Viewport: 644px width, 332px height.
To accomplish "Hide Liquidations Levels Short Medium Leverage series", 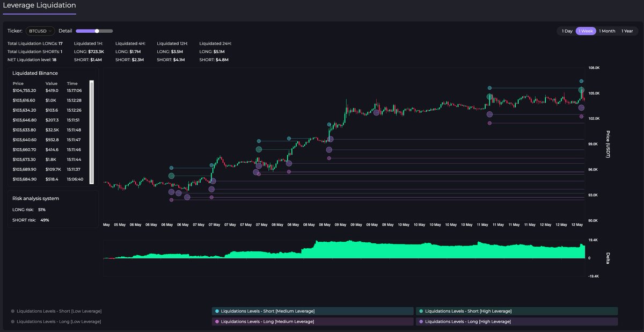I will coord(267,311).
